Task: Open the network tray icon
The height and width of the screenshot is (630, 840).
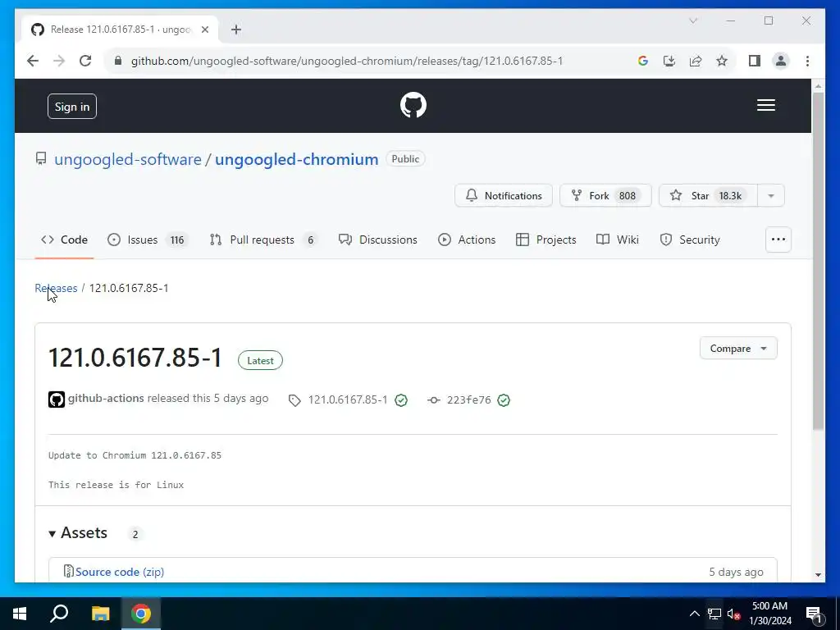Action: tap(714, 614)
